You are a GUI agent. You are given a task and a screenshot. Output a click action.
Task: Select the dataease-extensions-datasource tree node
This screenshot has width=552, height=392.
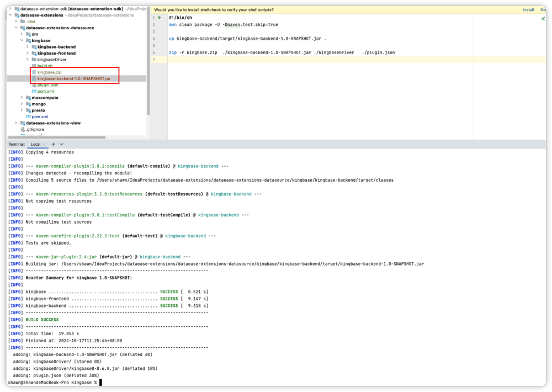(60, 28)
